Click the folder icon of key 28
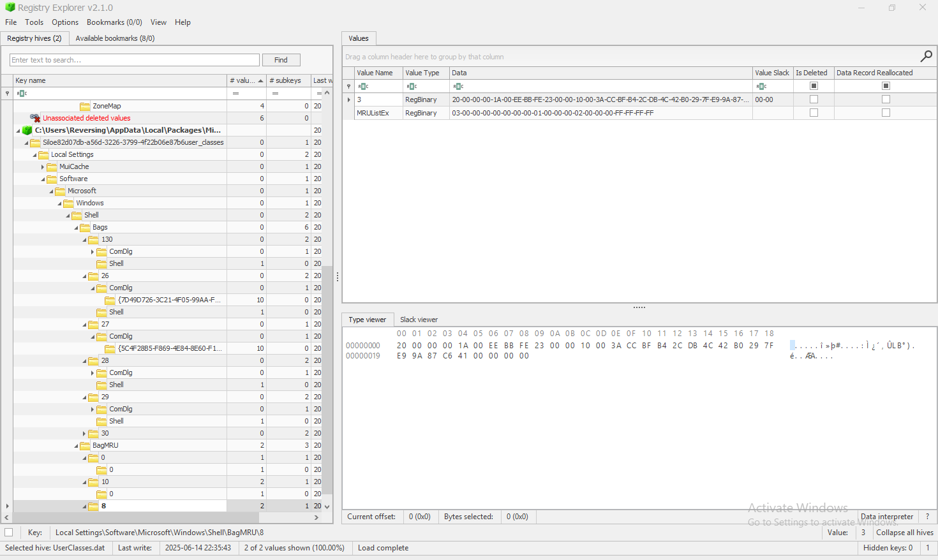 click(93, 360)
